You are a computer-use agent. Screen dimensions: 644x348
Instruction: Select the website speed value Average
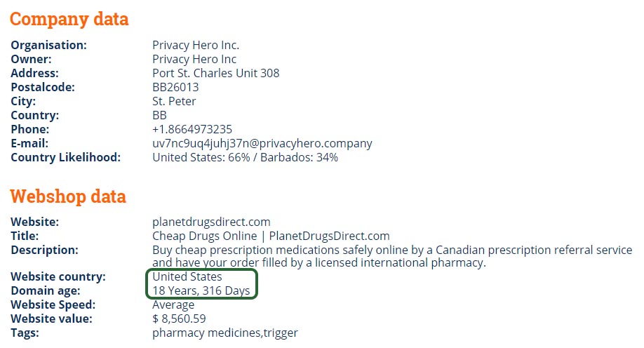point(173,305)
